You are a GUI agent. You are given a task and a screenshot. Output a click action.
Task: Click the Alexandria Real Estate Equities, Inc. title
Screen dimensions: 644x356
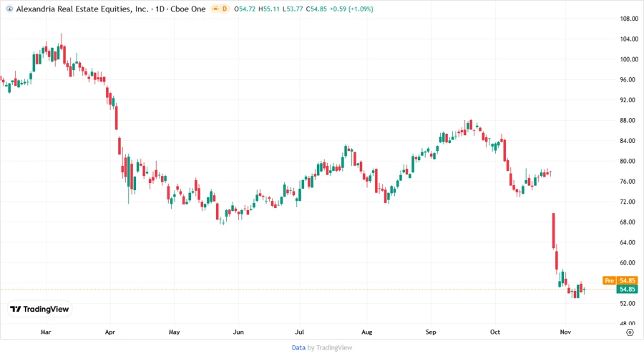[x=82, y=9]
